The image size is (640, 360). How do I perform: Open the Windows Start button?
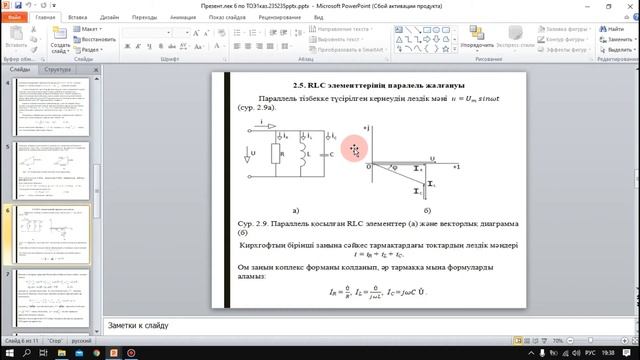[9, 353]
